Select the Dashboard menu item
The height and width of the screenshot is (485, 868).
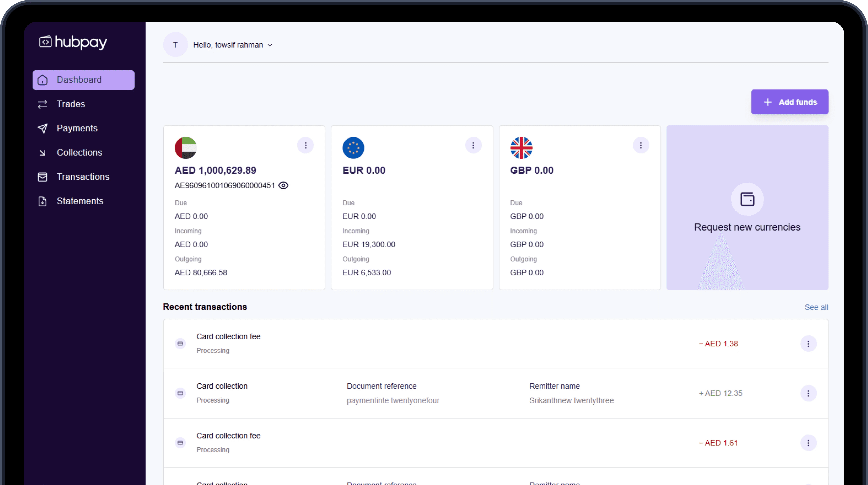pyautogui.click(x=83, y=80)
